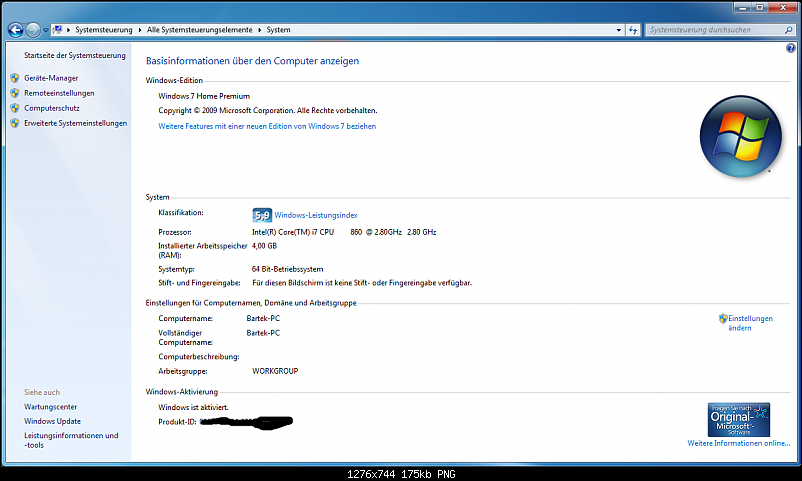The height and width of the screenshot is (481, 802).
Task: Open address bar history dropdown
Action: coord(618,30)
